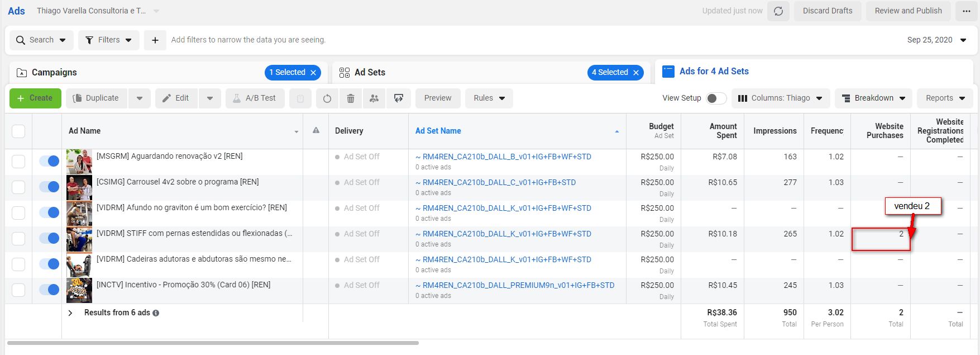Check the select-all header checkbox
The width and height of the screenshot is (980, 355).
[x=18, y=131]
